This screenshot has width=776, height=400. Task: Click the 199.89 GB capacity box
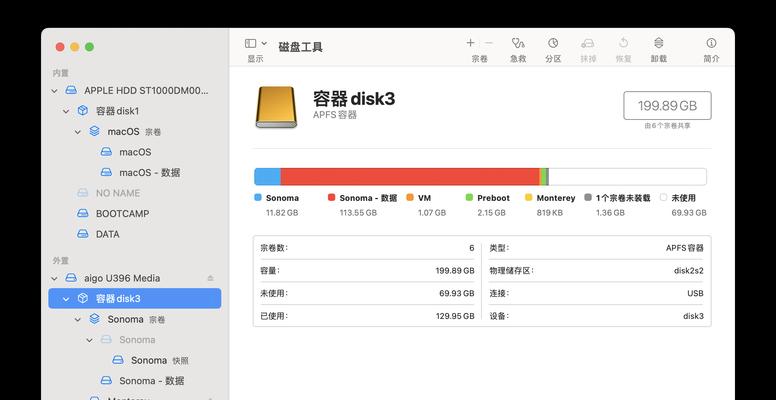click(x=667, y=105)
